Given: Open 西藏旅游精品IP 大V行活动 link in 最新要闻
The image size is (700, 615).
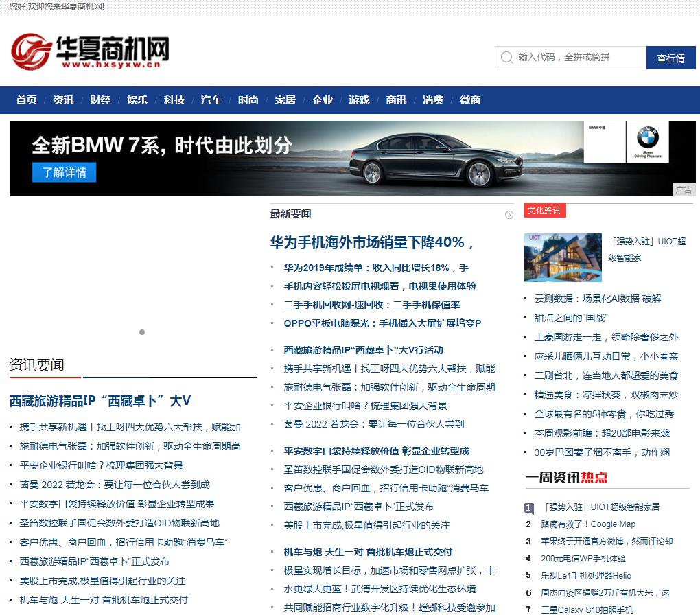Looking at the screenshot, I should tap(364, 350).
